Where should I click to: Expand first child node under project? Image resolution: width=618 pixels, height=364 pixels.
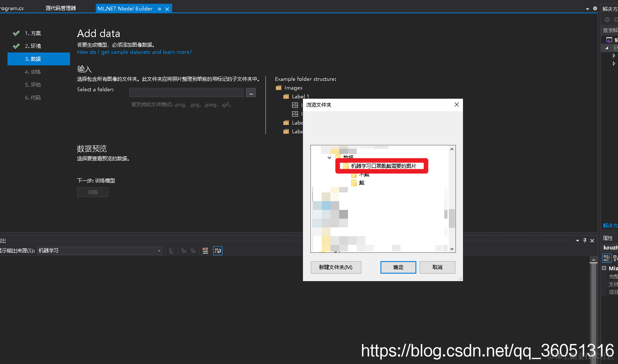(614, 55)
